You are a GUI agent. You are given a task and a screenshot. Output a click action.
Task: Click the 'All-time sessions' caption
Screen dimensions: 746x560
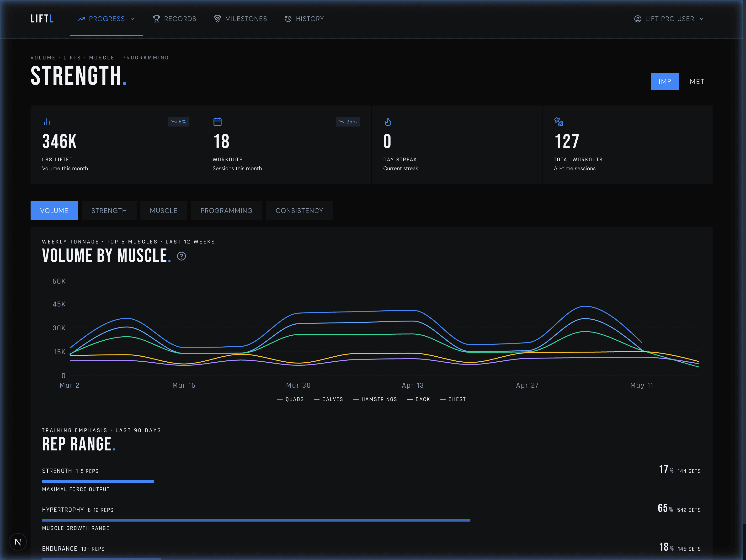[x=574, y=168]
